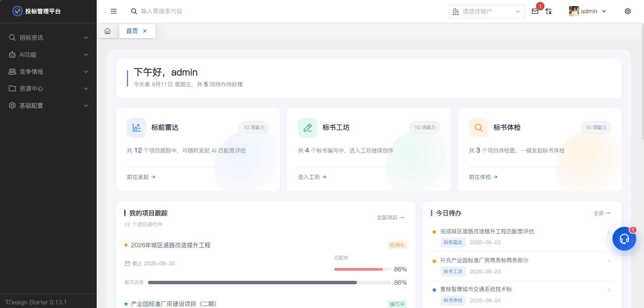The image size is (644, 308).
Task: Click the 标书体检 magnifier icon
Action: coord(478,128)
